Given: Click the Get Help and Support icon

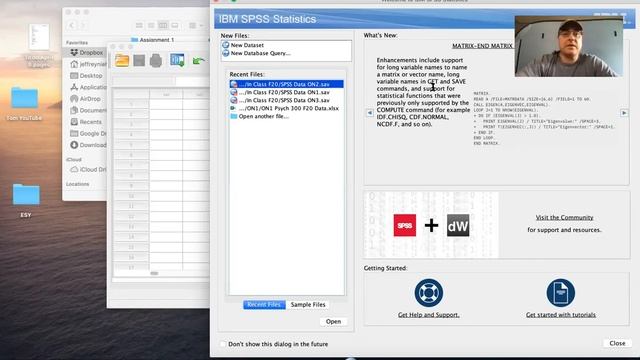Looking at the screenshot, I should tap(429, 293).
